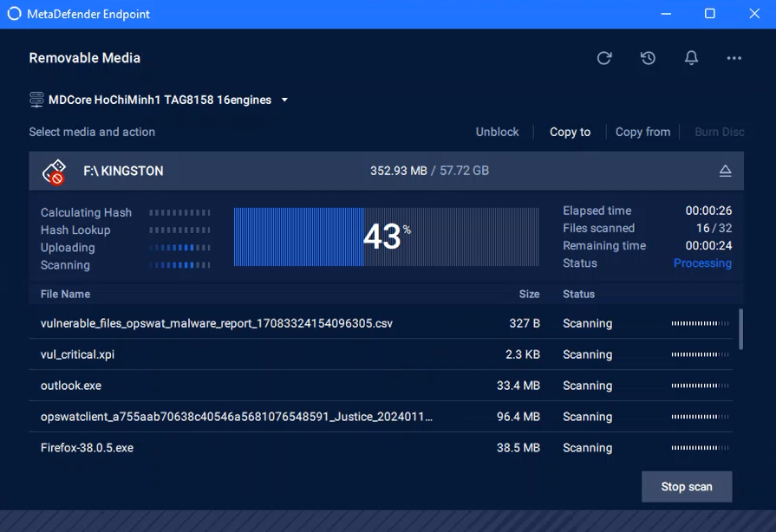
Task: Select the opswatclient file row
Action: point(381,417)
